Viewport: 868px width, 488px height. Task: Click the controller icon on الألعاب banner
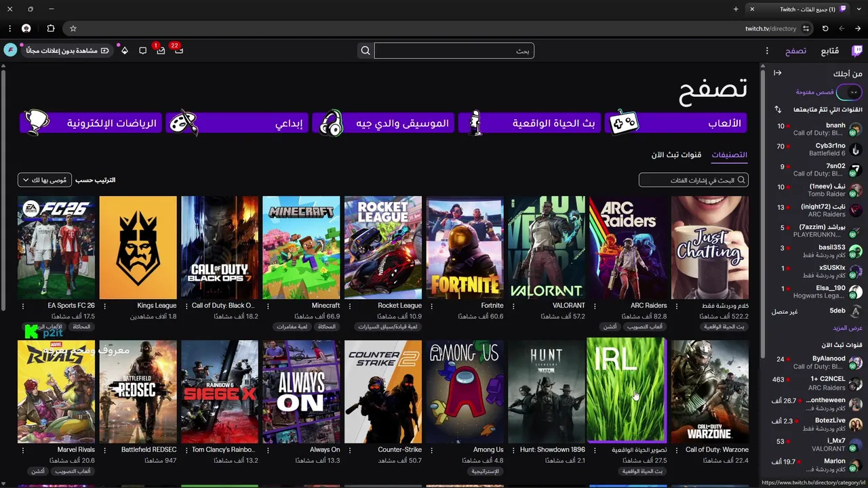point(623,123)
